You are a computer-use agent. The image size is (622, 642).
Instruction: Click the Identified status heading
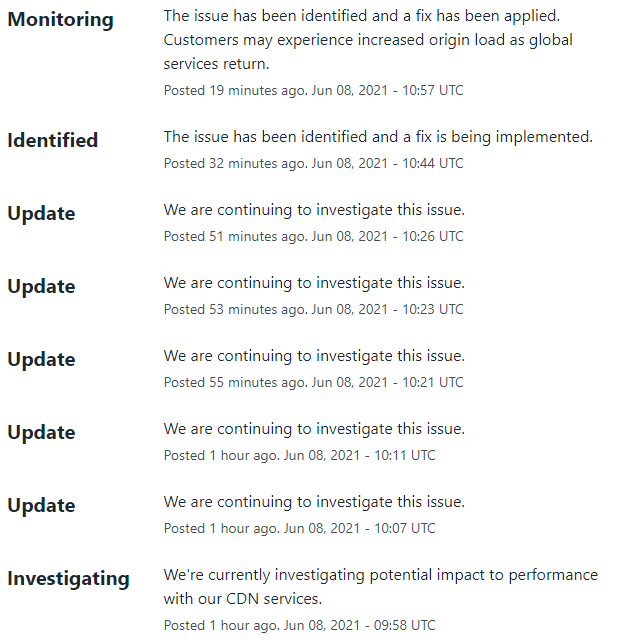coord(53,141)
